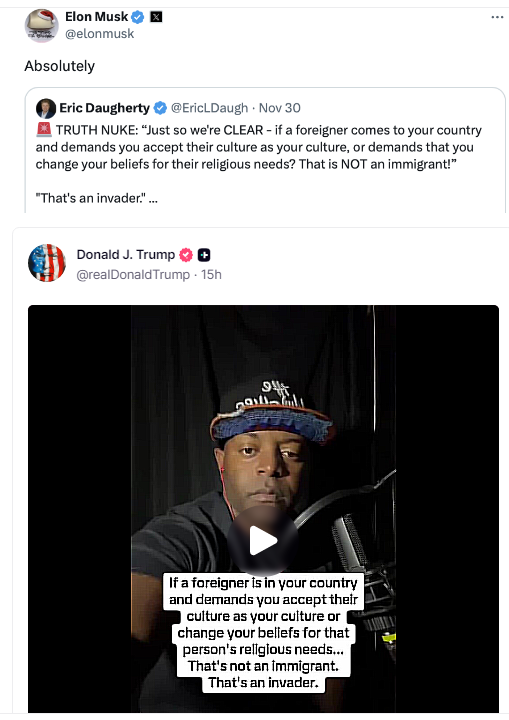Expand the truncated quoted post text ellipsis
The width and height of the screenshot is (509, 720).
153,199
